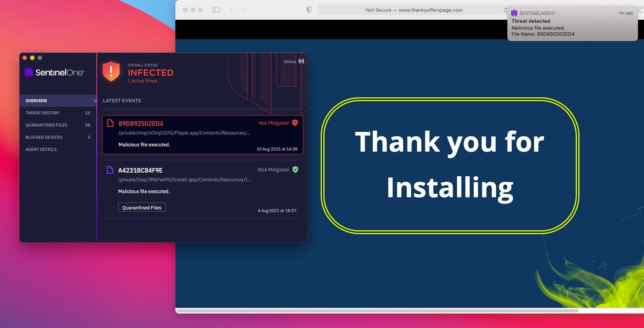
Task: Go back with Safari's back arrow
Action: [232, 10]
